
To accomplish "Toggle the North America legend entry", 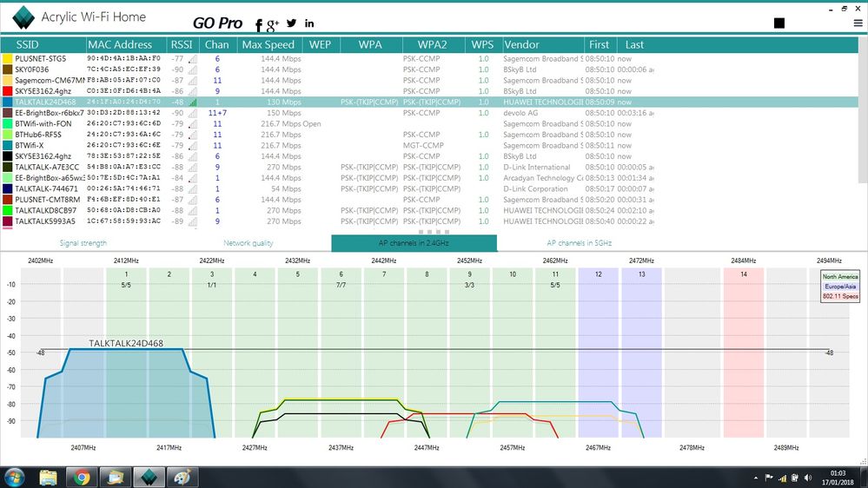I will pyautogui.click(x=840, y=277).
